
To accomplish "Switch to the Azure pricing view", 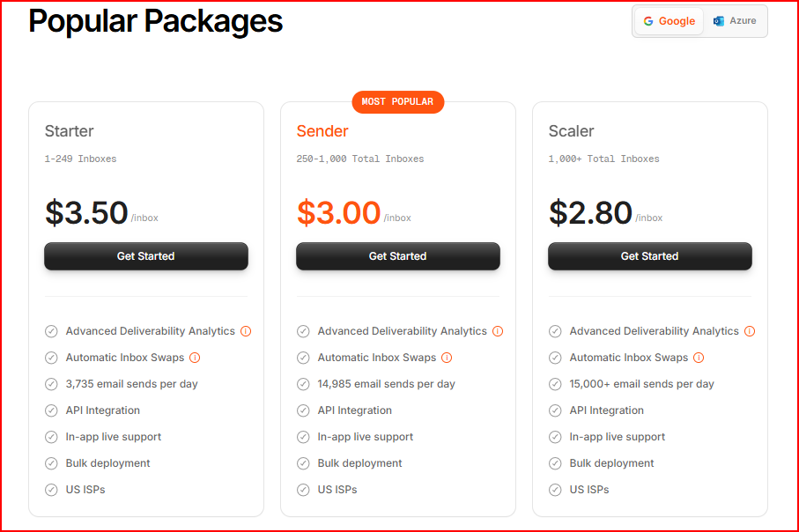I will click(735, 20).
